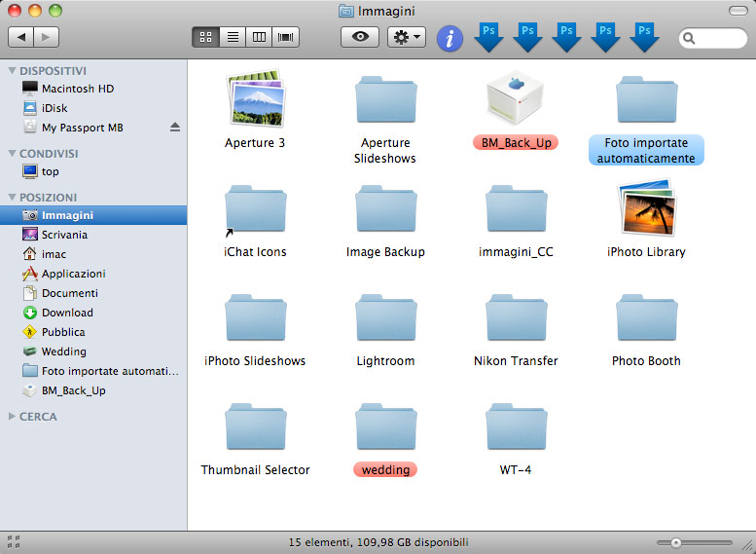756x554 pixels.
Task: Select the red-labeled wedding folder
Action: click(x=385, y=427)
